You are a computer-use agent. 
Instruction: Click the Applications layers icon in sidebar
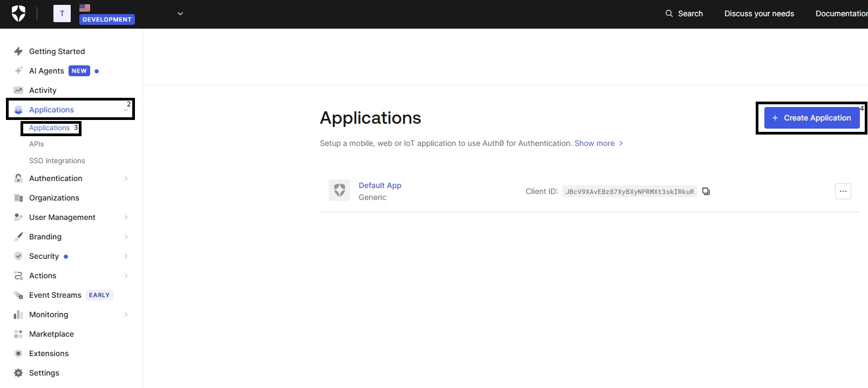click(18, 110)
